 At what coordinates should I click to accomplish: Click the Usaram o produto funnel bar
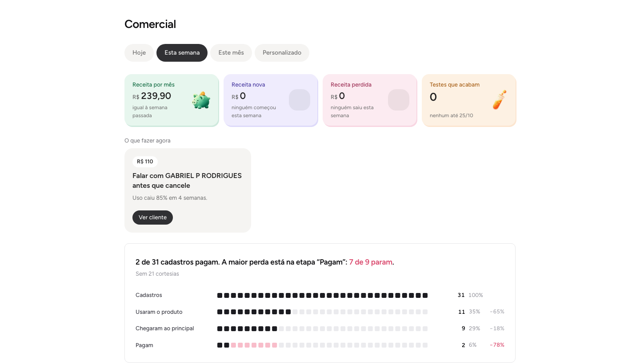click(x=322, y=312)
